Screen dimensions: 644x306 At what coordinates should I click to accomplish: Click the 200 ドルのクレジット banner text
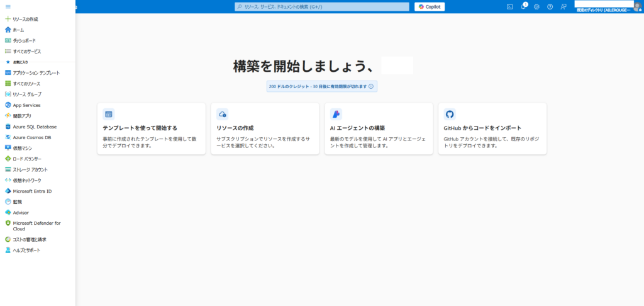pos(318,86)
